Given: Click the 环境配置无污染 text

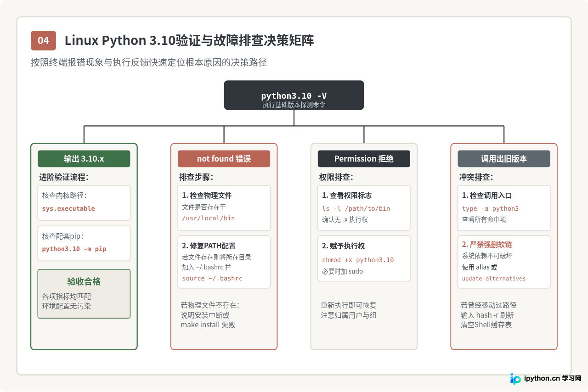Looking at the screenshot, I should pos(66,306).
